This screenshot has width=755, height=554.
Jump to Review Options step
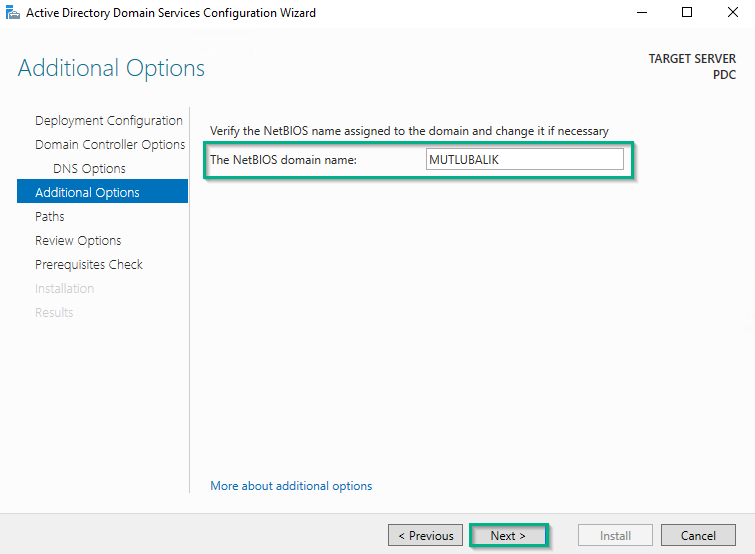(x=78, y=241)
